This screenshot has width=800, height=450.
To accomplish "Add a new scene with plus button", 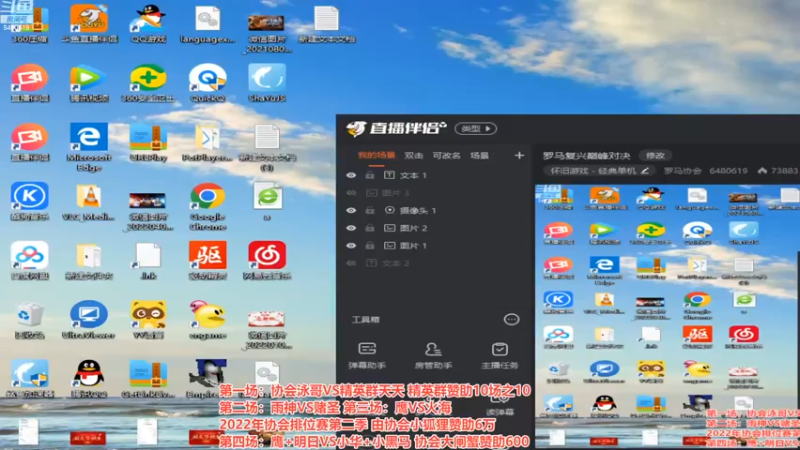I will click(519, 155).
